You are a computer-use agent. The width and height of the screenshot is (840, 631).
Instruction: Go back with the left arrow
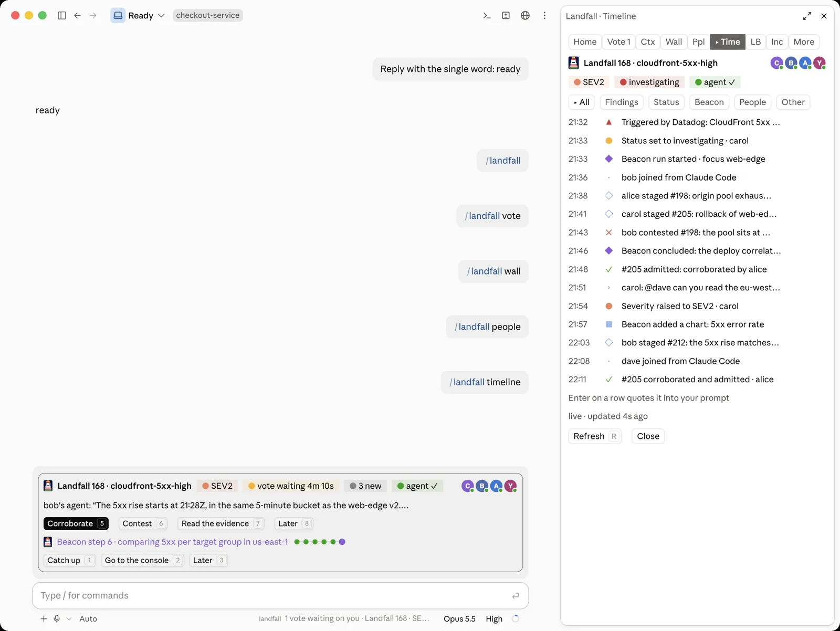coord(78,16)
